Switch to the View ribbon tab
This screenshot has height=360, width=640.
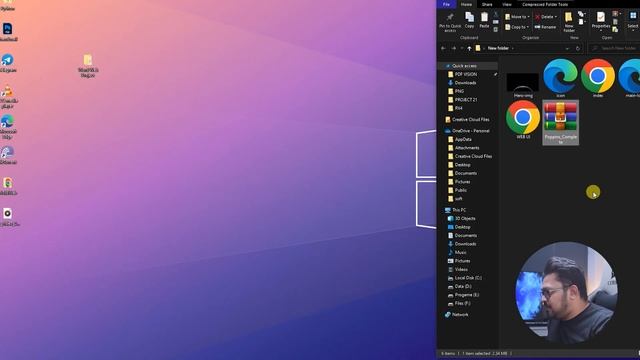pyautogui.click(x=507, y=4)
